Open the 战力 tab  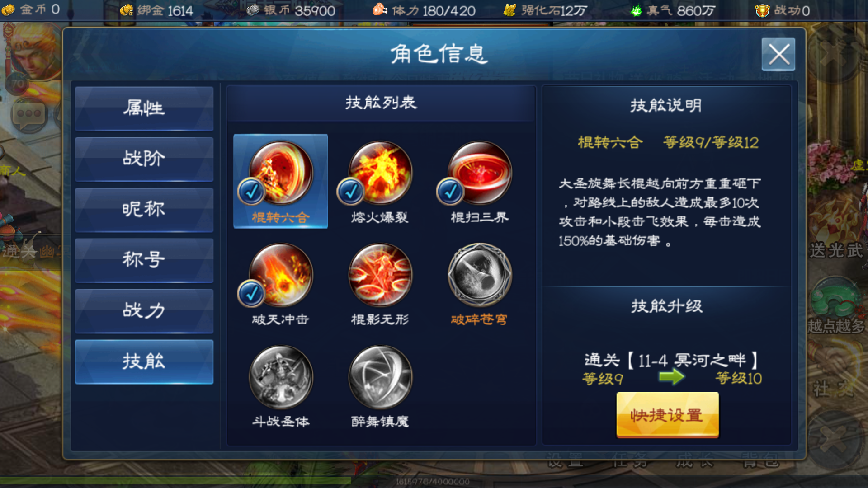point(144,311)
